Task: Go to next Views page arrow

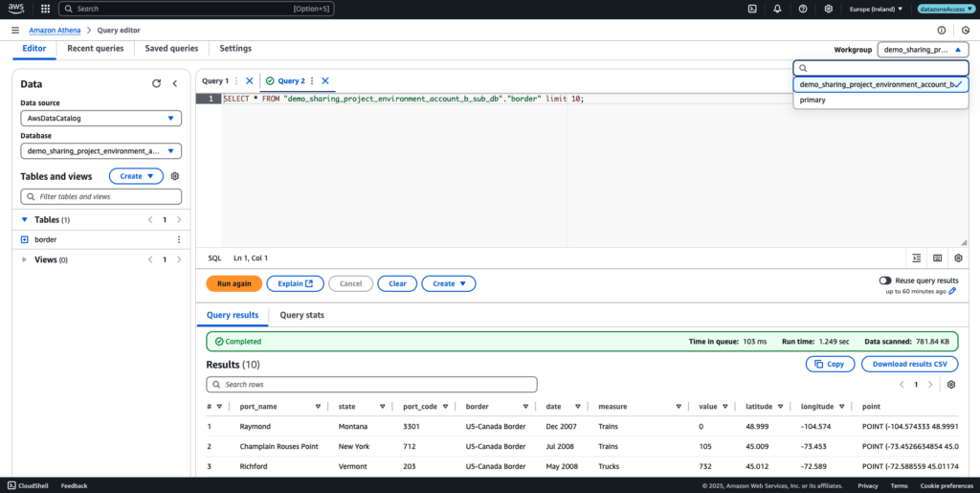Action: tap(179, 259)
